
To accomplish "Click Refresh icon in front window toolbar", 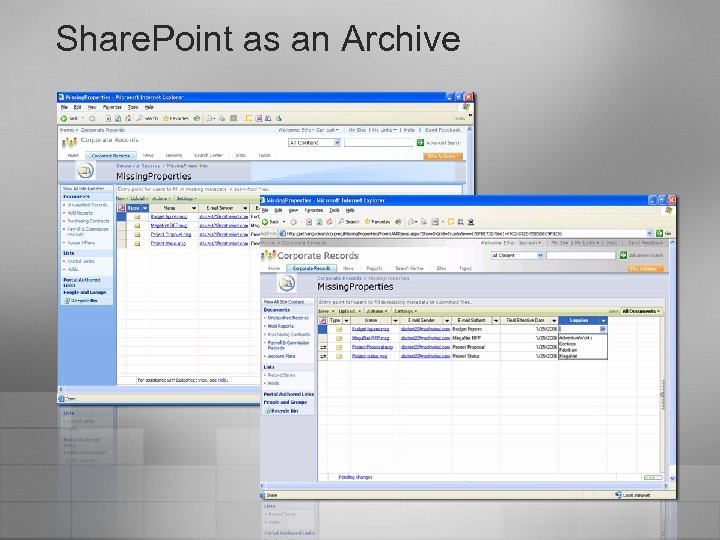I will [x=320, y=222].
